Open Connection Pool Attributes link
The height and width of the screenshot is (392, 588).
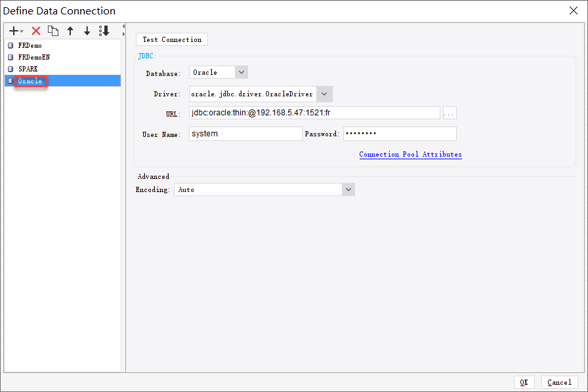410,154
